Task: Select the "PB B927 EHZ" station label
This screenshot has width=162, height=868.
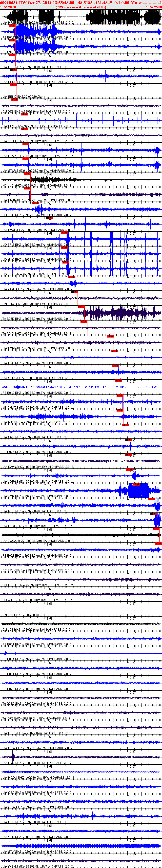Action: (x=12, y=453)
